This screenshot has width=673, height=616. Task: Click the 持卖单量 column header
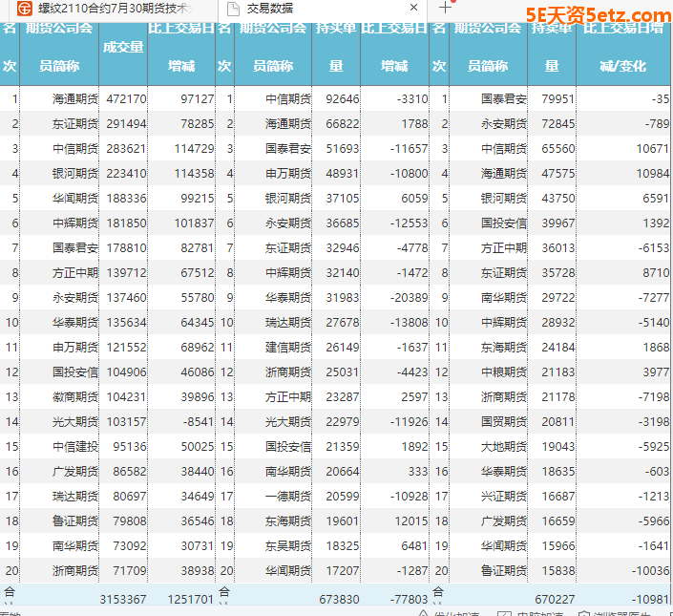[x=551, y=47]
